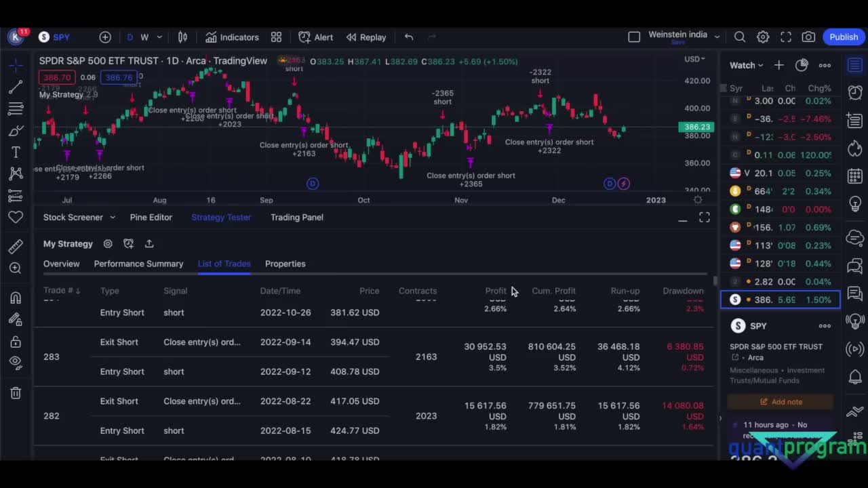Viewport: 868px width, 488px height.
Task: Open the Indicators dialog
Action: click(232, 37)
